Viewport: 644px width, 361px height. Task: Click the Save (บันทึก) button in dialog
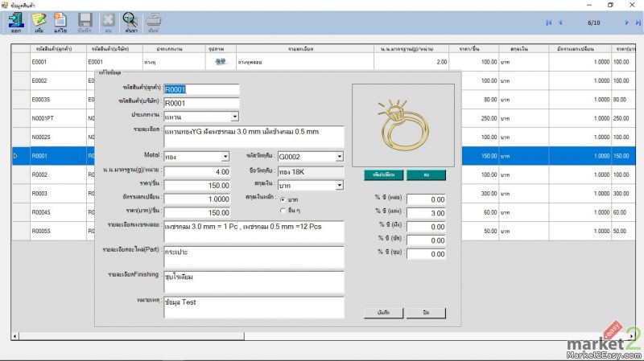pos(385,313)
